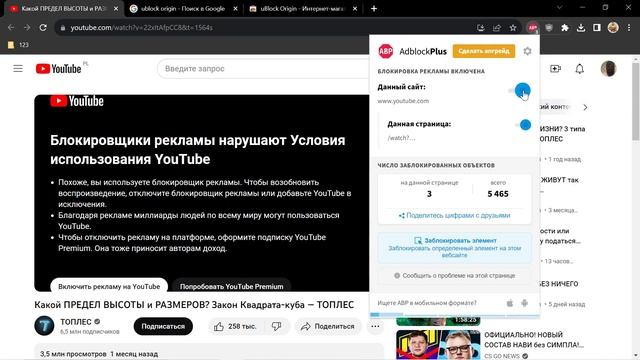Go back to previous page

[x=11, y=28]
